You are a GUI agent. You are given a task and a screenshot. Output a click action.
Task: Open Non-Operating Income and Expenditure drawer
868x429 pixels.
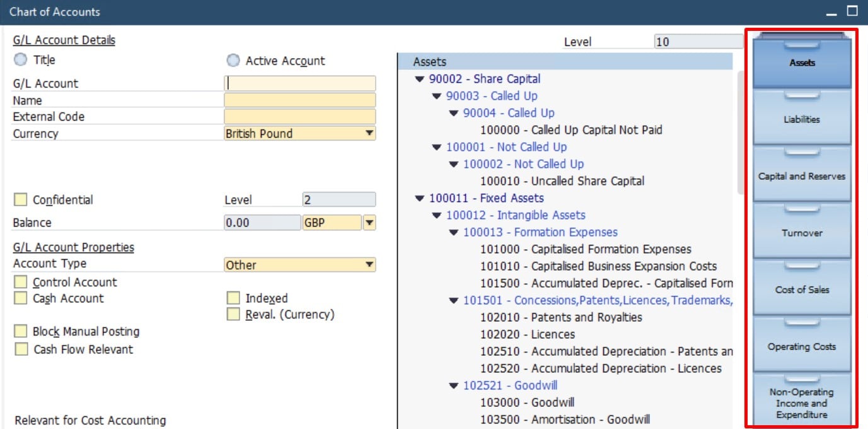[801, 403]
